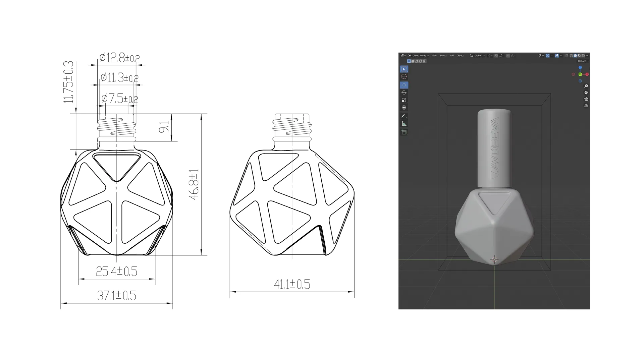Open the Add menu

coord(451,56)
